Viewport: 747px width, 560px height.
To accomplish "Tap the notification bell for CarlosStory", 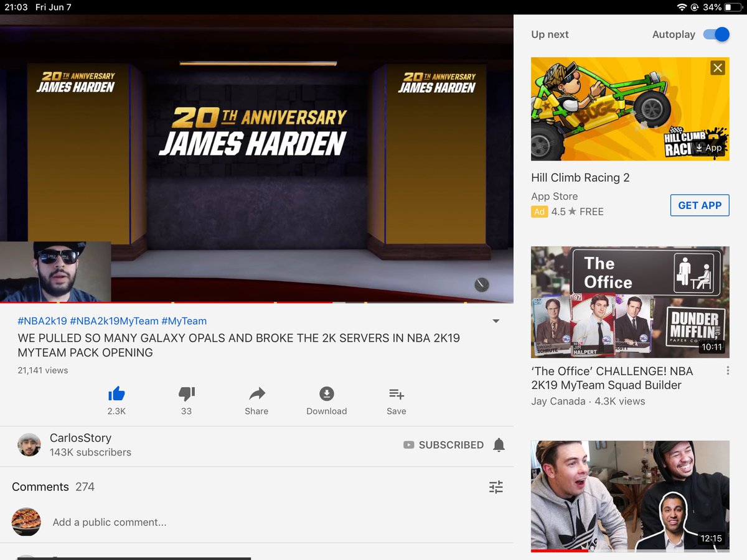I will (x=499, y=445).
